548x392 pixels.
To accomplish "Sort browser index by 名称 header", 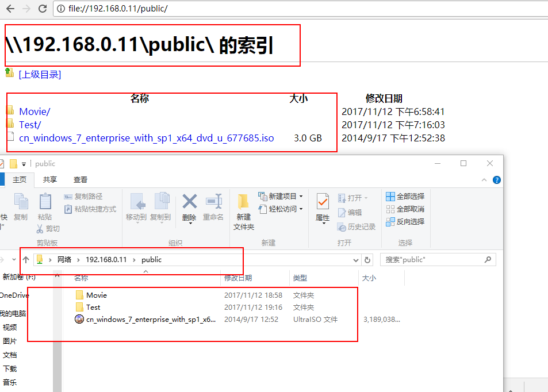I will pyautogui.click(x=140, y=98).
